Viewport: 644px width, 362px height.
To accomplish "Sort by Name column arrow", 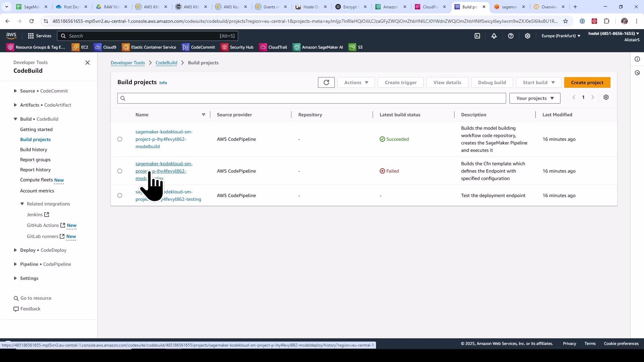I will 203,115.
